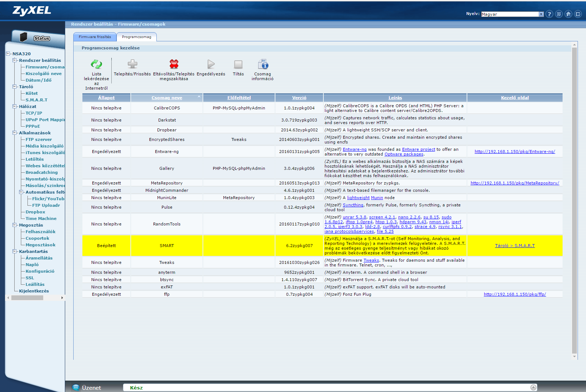
Task: Sort by Előfeltétel column header
Action: pyautogui.click(x=239, y=98)
